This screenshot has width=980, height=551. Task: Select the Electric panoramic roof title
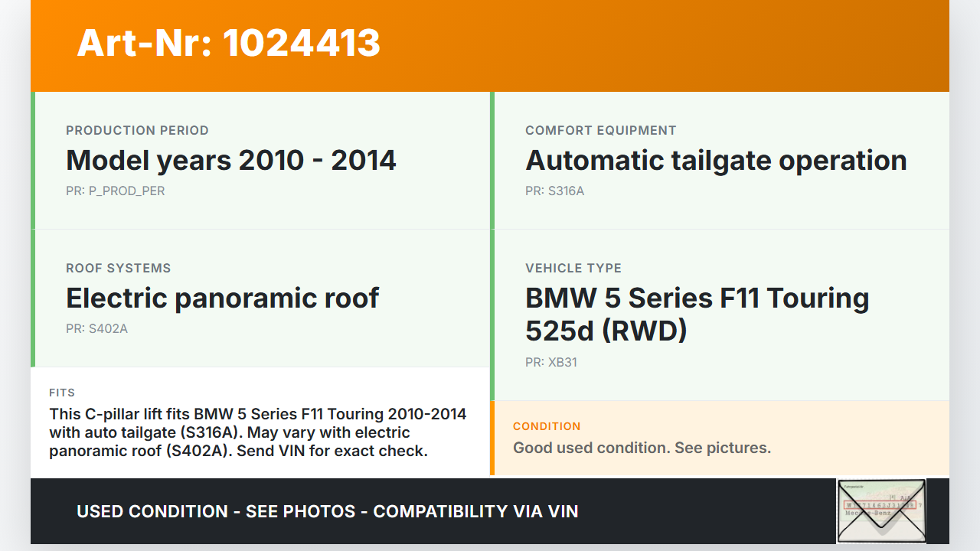point(222,298)
